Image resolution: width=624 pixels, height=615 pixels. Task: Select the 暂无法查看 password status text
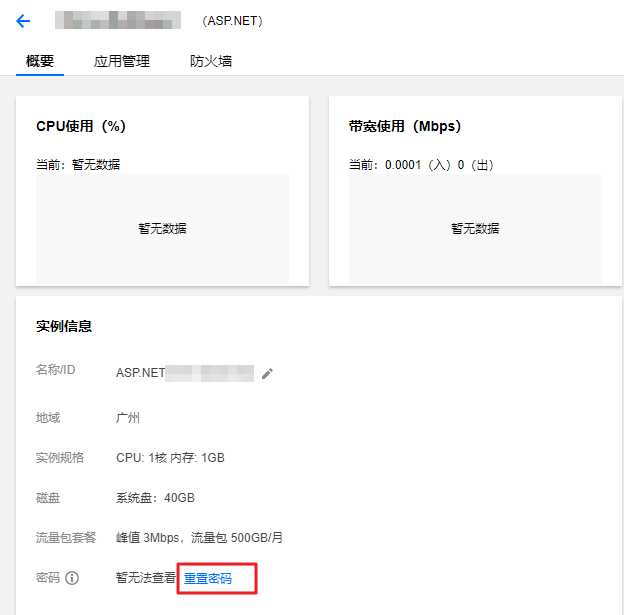tap(146, 578)
